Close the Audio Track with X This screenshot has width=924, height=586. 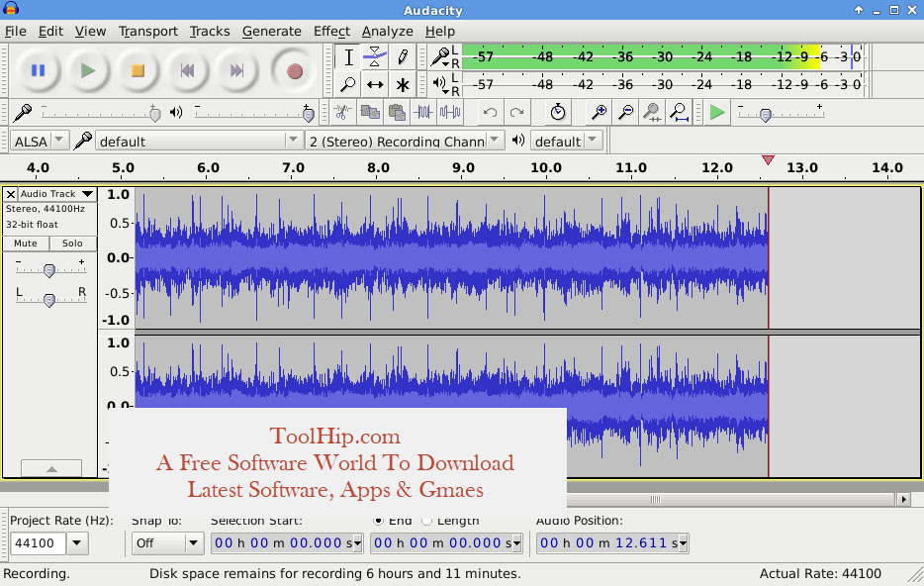(x=11, y=194)
